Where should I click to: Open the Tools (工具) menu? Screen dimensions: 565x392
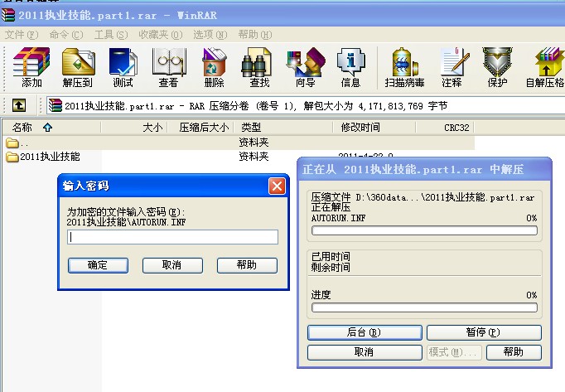click(111, 35)
